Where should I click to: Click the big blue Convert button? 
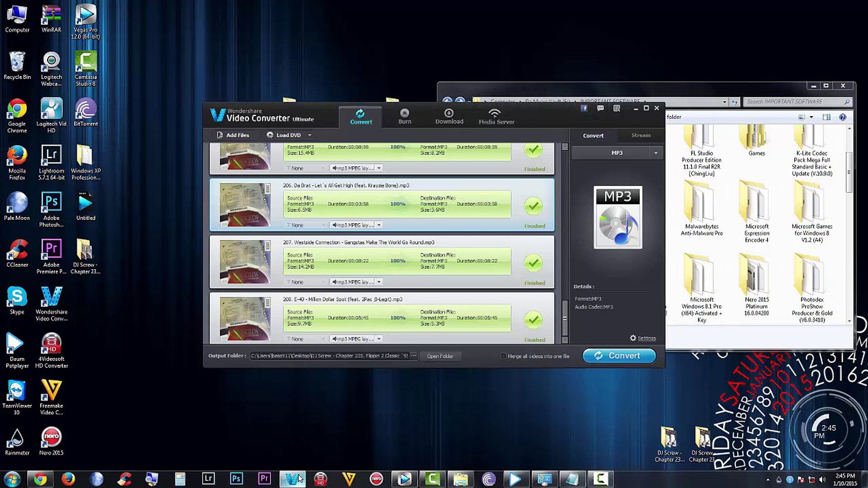coord(619,356)
